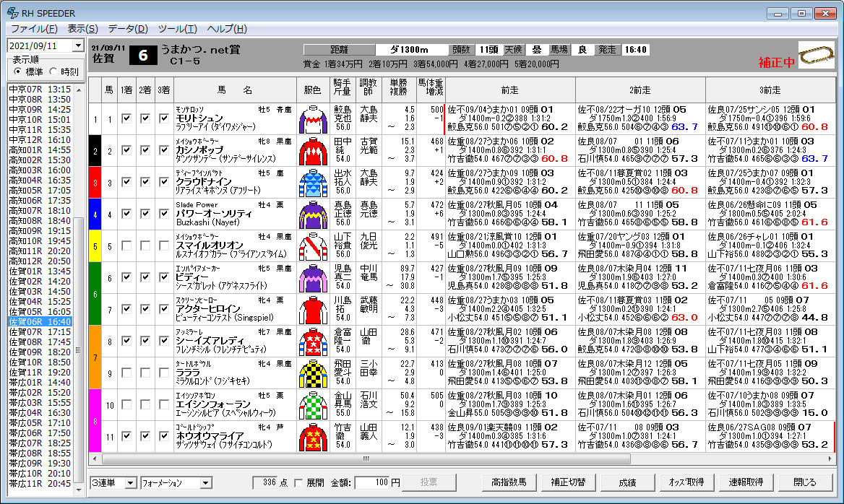Select the highlighted 佐賀06R 16:40 race
This screenshot has width=844, height=504.
40,321
